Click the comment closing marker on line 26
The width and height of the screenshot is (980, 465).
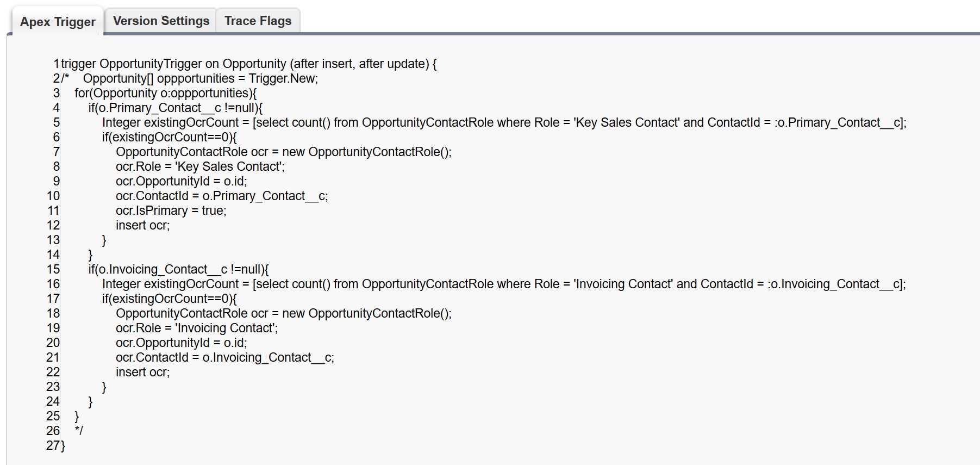coord(79,431)
